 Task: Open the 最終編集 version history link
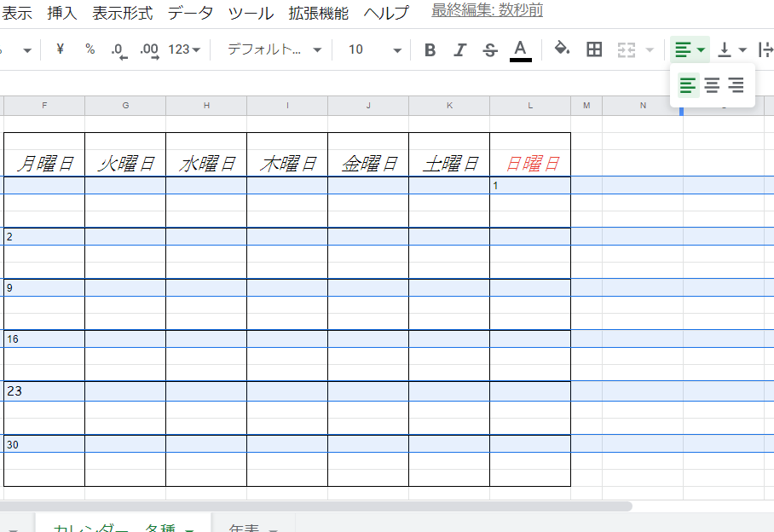(488, 10)
